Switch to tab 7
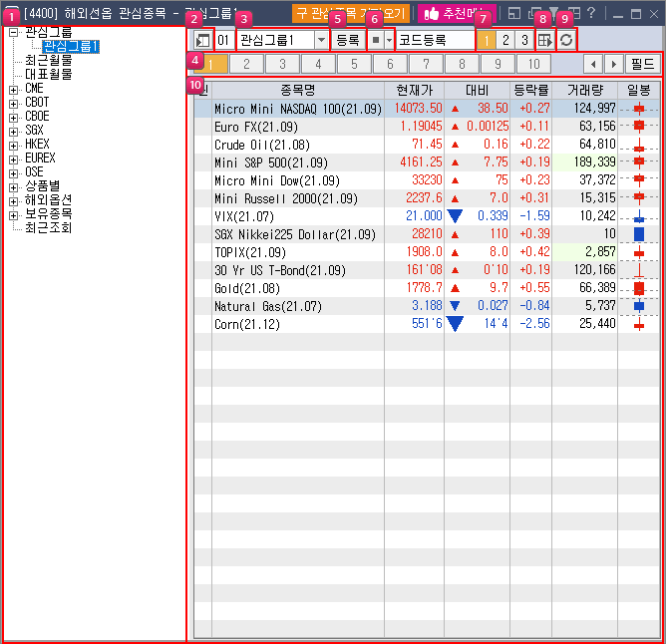The image size is (666, 644). tap(426, 64)
